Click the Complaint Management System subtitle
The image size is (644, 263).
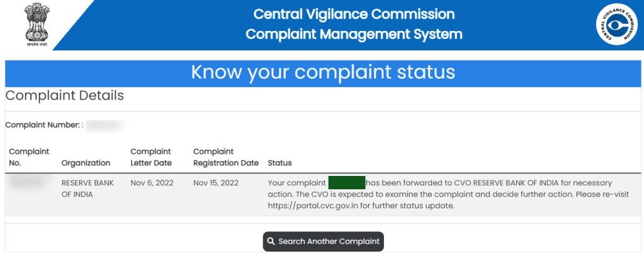[354, 34]
